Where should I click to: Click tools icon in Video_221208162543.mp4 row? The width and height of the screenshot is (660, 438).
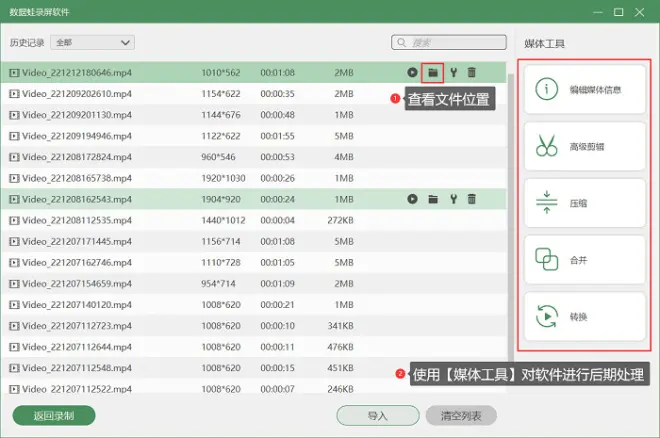pyautogui.click(x=453, y=199)
